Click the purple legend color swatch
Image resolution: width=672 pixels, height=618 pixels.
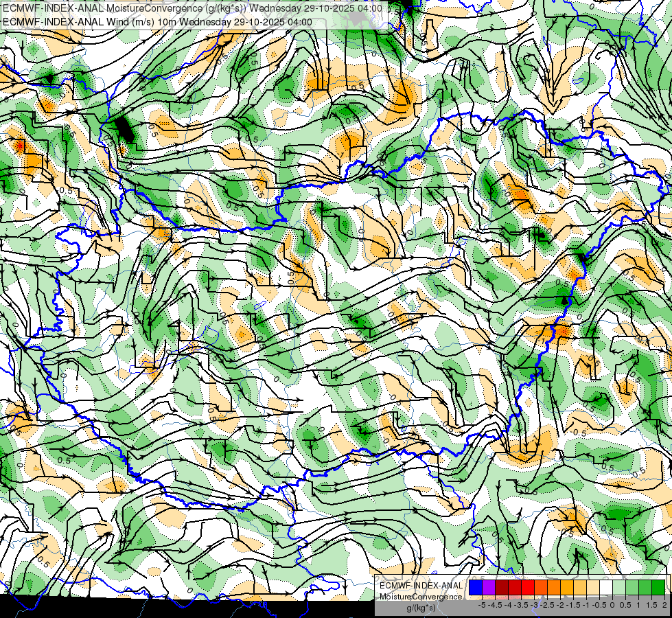(x=489, y=588)
